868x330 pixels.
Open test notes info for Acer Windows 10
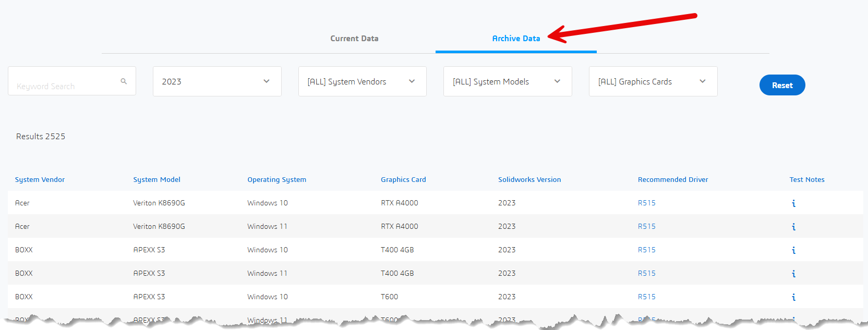pyautogui.click(x=793, y=203)
